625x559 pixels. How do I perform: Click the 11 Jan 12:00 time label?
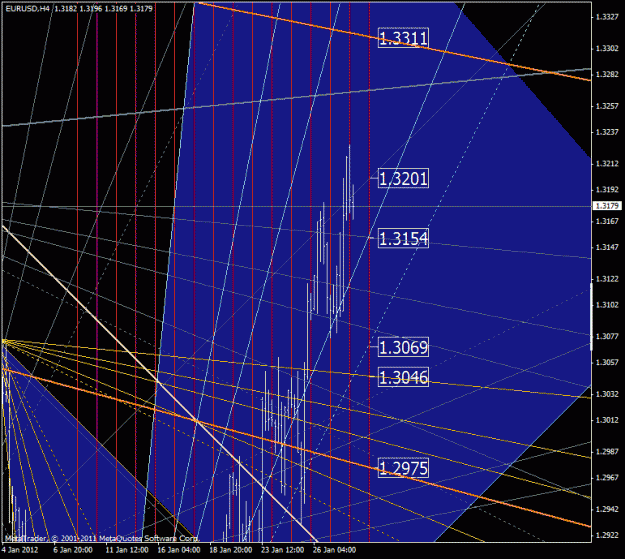[x=127, y=550]
